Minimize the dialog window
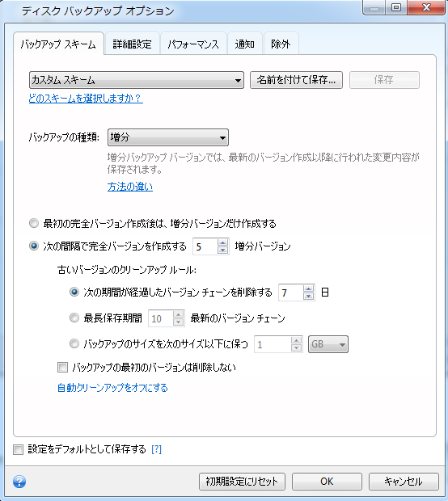 click(374, 7)
